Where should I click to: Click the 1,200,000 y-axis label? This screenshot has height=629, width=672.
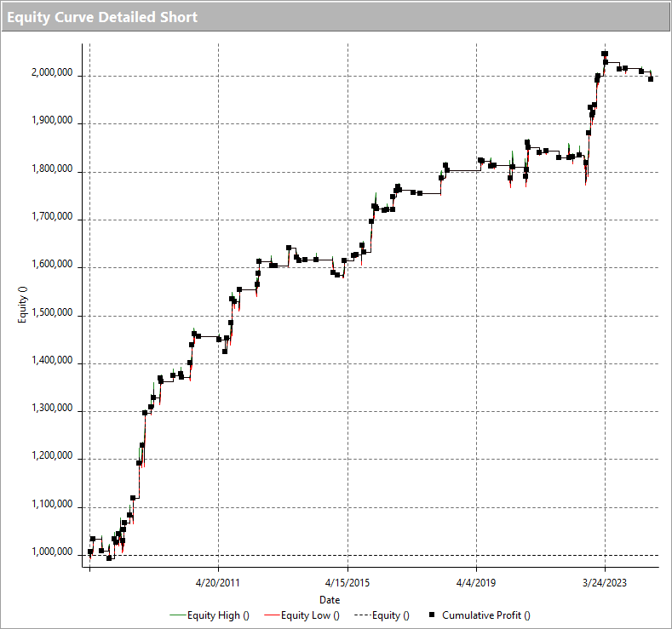coord(52,455)
